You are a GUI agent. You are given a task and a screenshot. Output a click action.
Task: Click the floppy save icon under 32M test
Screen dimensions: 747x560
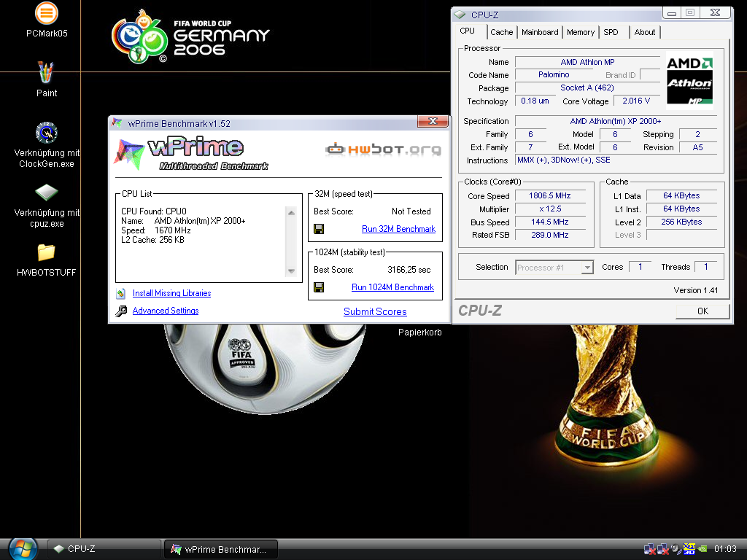[x=319, y=229]
